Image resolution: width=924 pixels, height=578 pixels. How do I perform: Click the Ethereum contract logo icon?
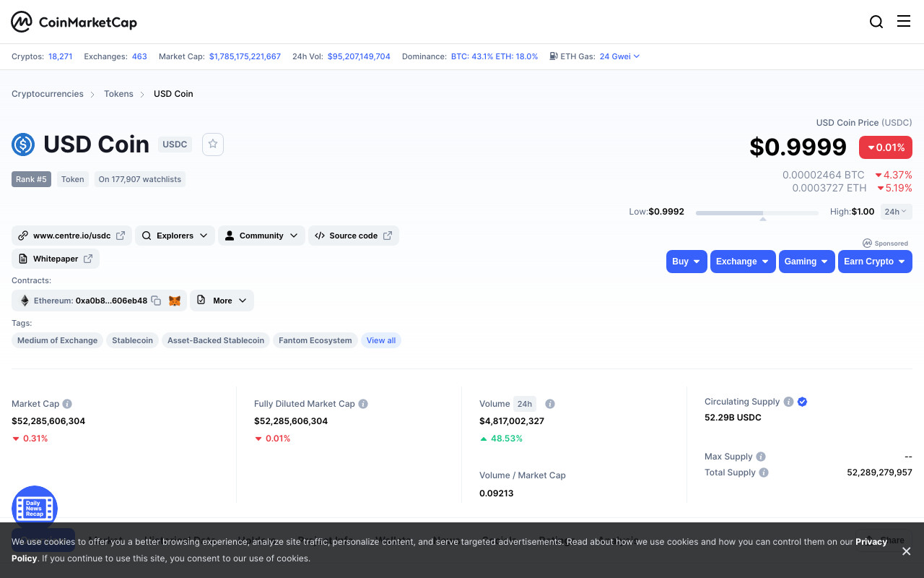(x=25, y=301)
